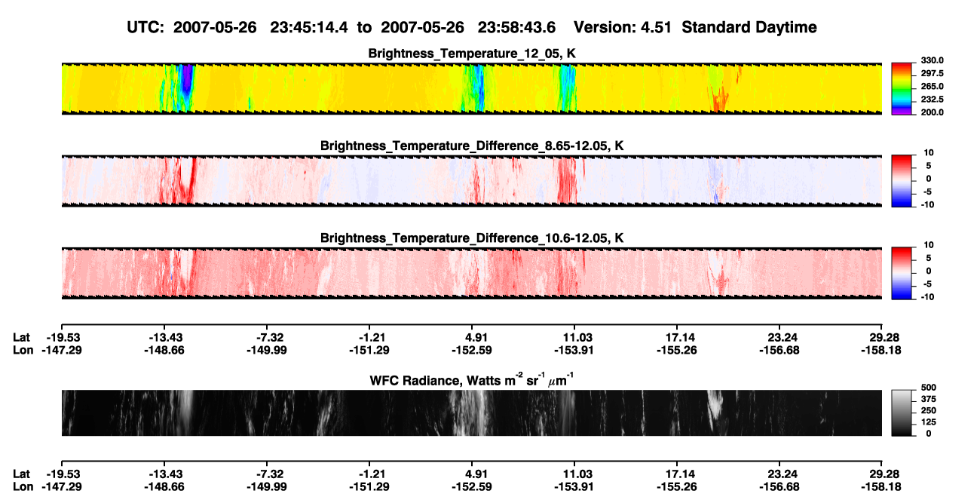Click the 375 label on WFC colorbar
The width and height of the screenshot is (980, 503).
(x=927, y=399)
